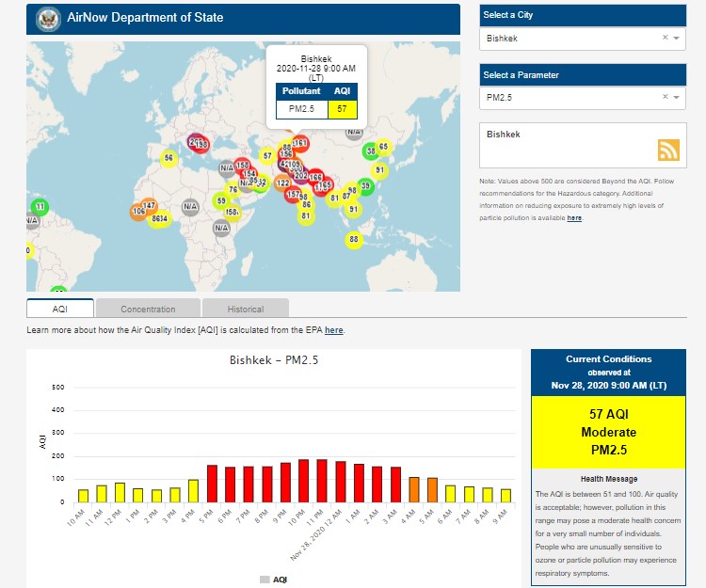The width and height of the screenshot is (706, 588).
Task: Follow the EPA AQI calculation 'here' link
Action: 333,330
